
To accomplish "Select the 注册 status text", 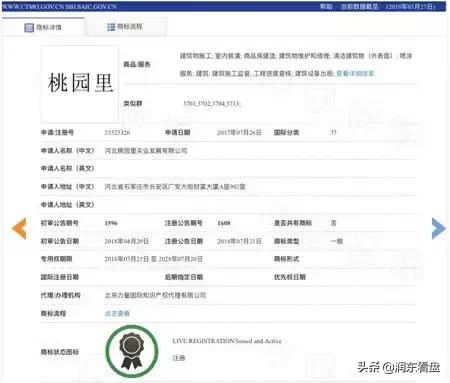I will [178, 358].
